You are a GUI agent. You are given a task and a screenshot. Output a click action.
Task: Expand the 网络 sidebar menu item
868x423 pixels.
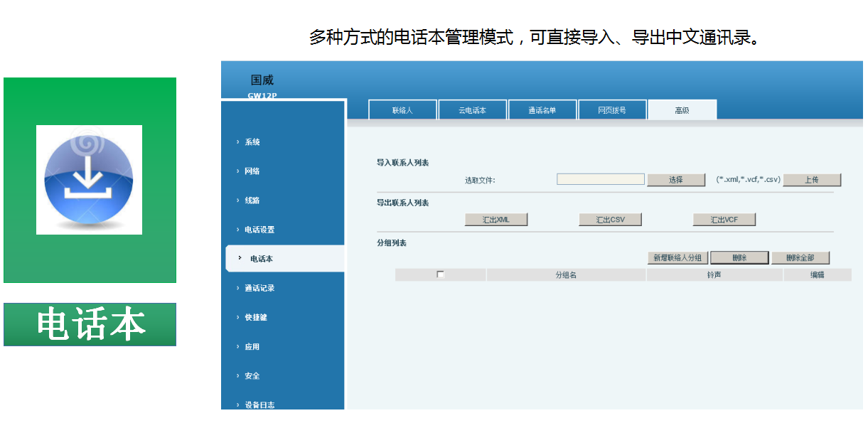pyautogui.click(x=252, y=171)
